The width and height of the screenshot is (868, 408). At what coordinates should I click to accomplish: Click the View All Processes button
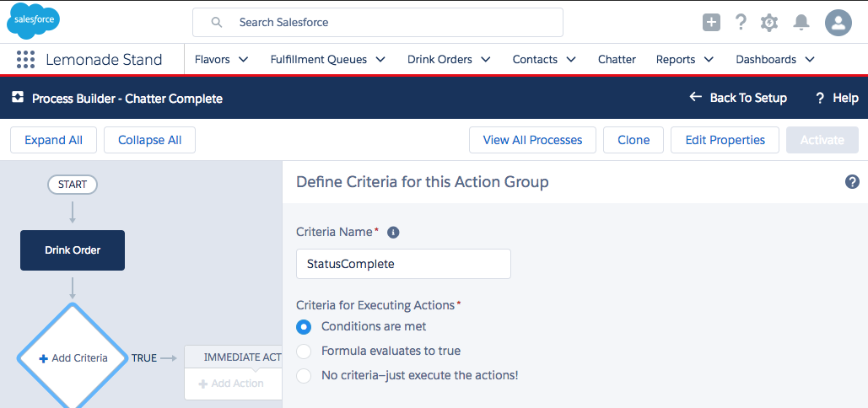tap(532, 140)
